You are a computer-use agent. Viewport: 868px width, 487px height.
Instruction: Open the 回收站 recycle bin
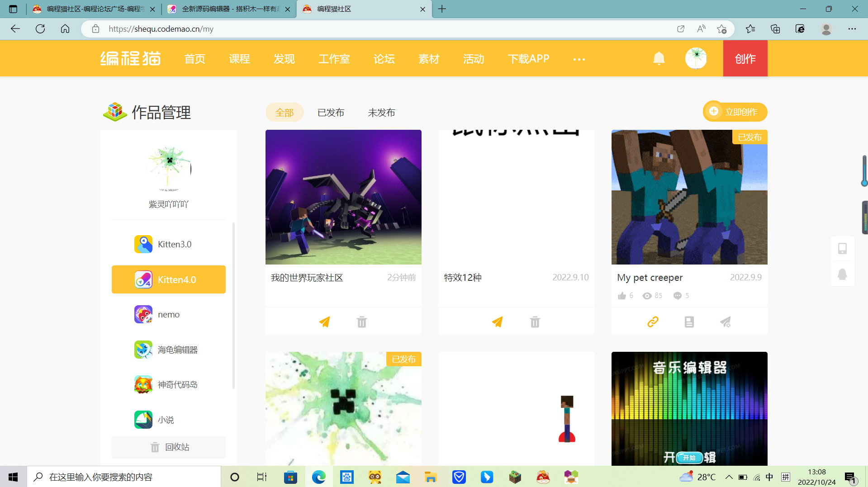pyautogui.click(x=169, y=447)
